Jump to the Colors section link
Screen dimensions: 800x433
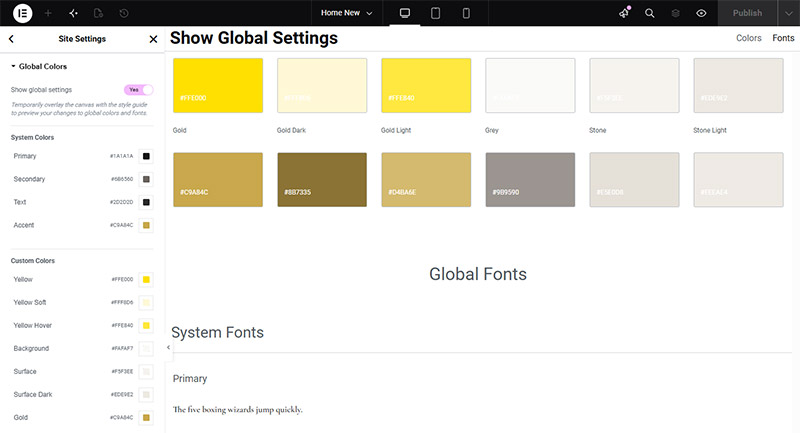[x=748, y=38]
